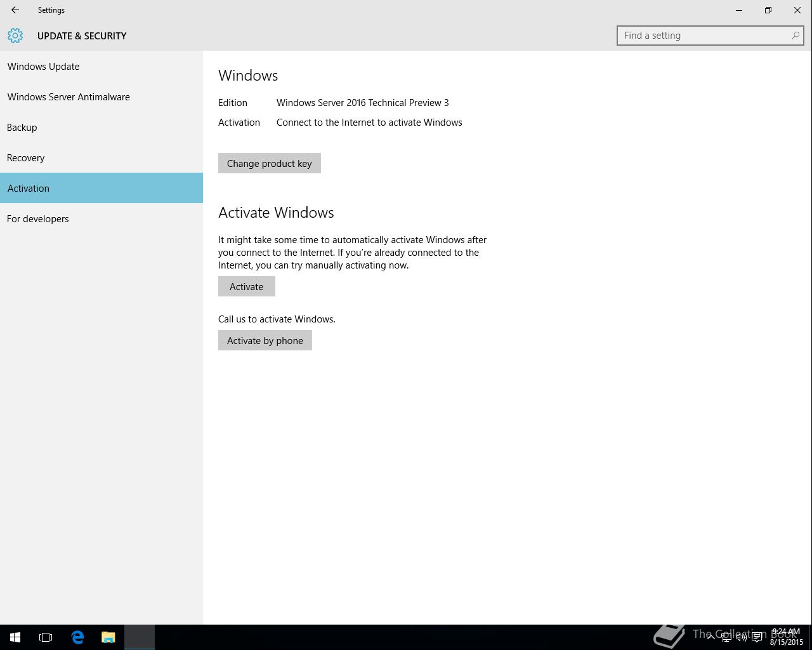Open the Windows Start menu
The width and height of the screenshot is (812, 650).
tap(15, 637)
